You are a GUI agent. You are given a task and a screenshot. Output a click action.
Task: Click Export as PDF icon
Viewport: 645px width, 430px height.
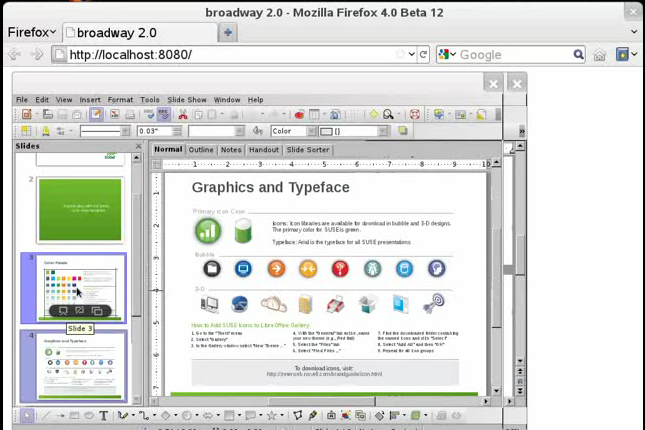pos(115,114)
